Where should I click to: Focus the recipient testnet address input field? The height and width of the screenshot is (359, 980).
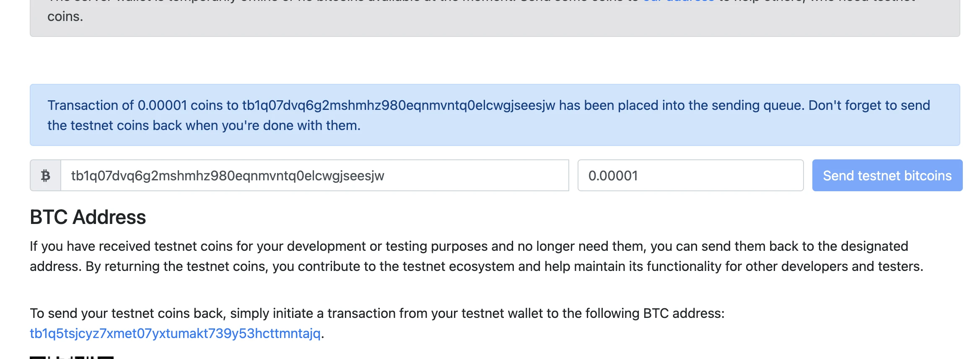tap(314, 176)
